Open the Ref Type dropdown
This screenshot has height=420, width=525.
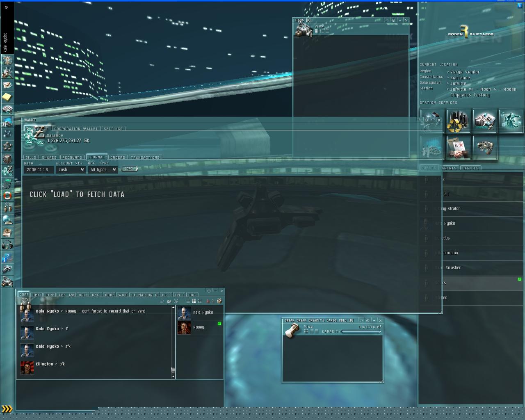pos(103,169)
